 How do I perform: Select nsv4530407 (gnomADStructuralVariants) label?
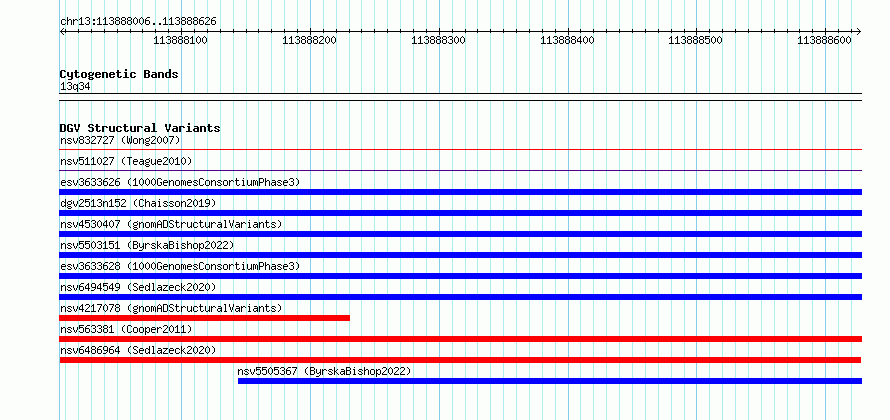coord(171,224)
